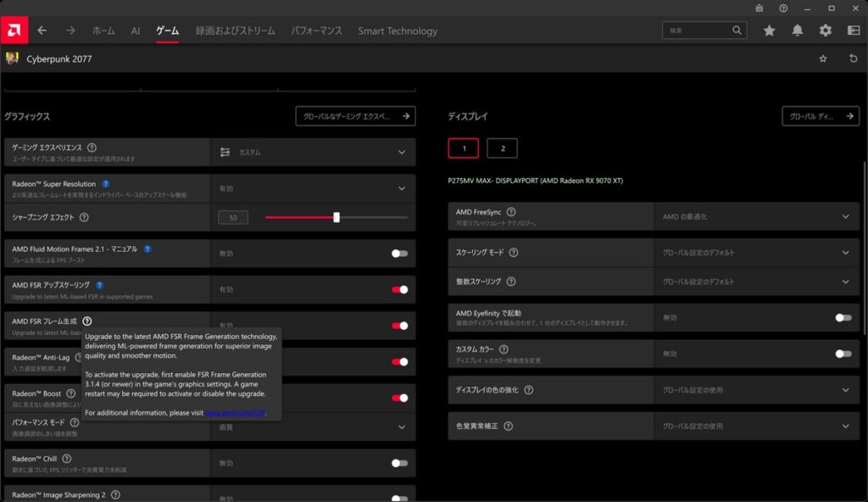
Task: Select display 2 button
Action: [502, 148]
